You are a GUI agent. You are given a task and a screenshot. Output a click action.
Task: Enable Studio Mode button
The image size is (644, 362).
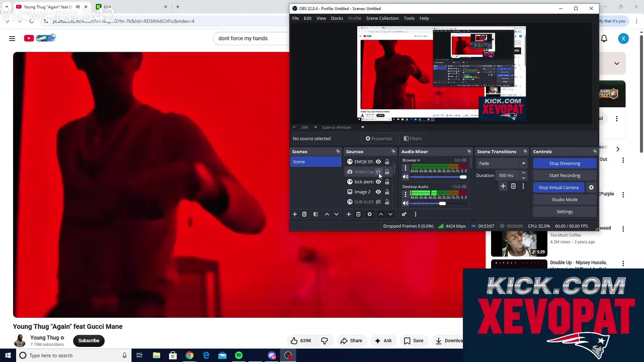(x=565, y=200)
